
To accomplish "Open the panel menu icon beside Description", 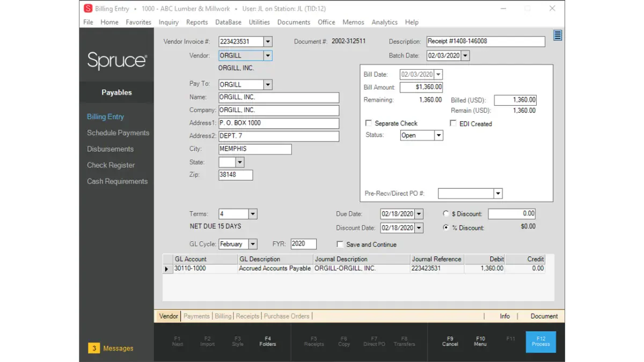I will click(x=558, y=35).
